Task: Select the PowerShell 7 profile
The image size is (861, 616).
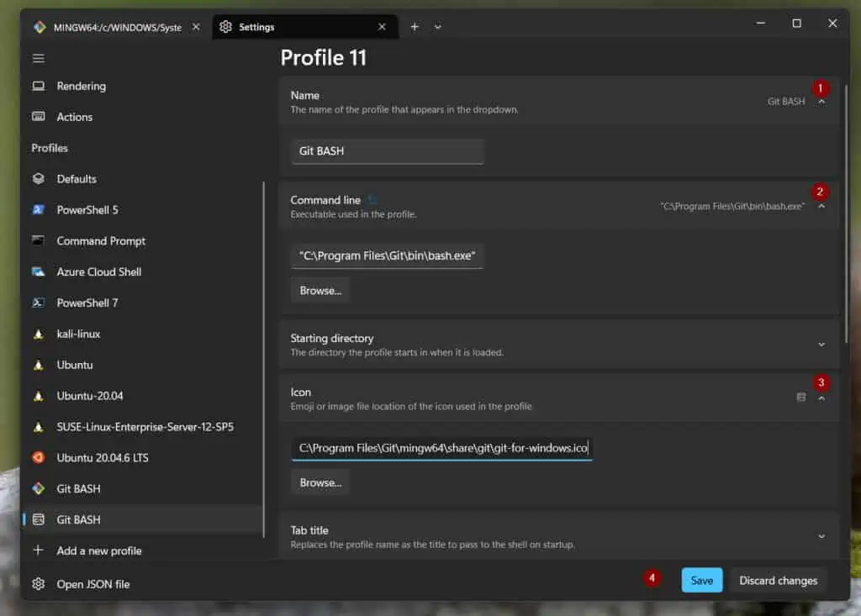Action: pyautogui.click(x=143, y=303)
